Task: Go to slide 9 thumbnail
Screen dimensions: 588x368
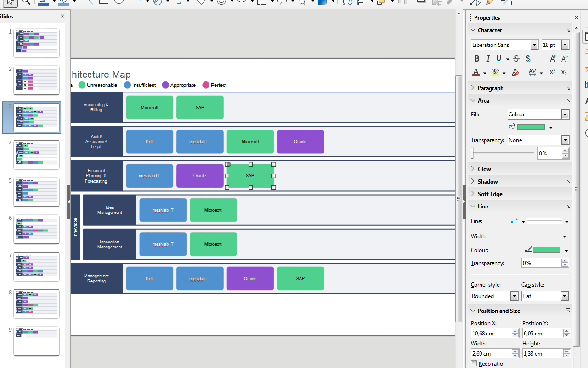Action: (x=37, y=341)
